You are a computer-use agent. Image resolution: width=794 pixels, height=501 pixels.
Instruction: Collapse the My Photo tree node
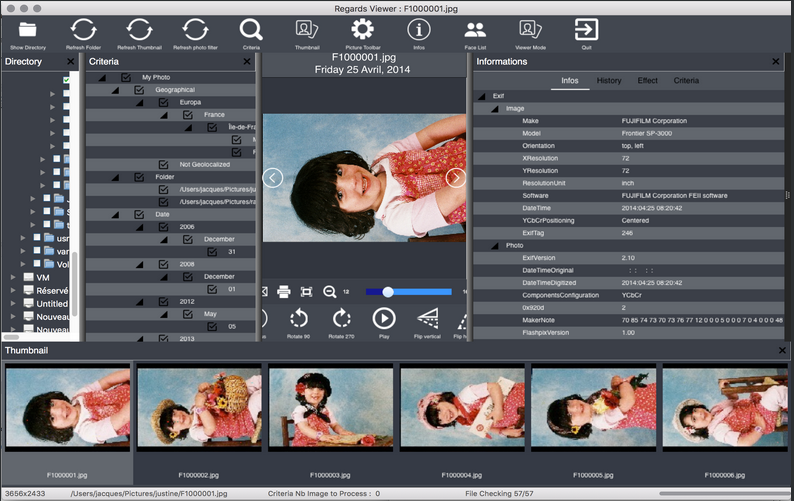103,78
